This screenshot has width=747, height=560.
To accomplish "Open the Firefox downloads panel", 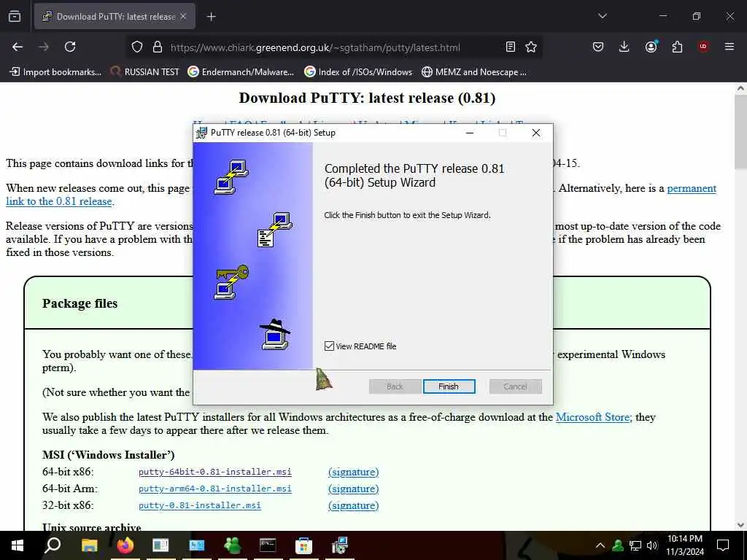I will click(x=624, y=47).
